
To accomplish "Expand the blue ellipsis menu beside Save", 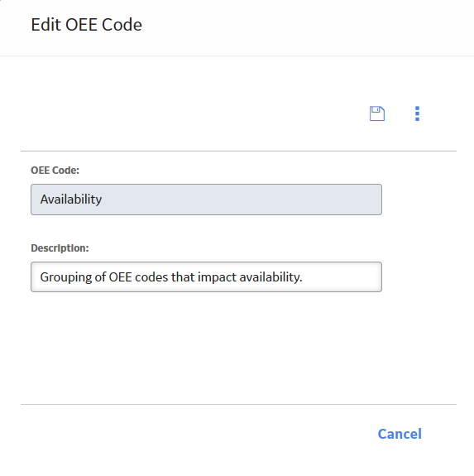I will click(x=417, y=113).
